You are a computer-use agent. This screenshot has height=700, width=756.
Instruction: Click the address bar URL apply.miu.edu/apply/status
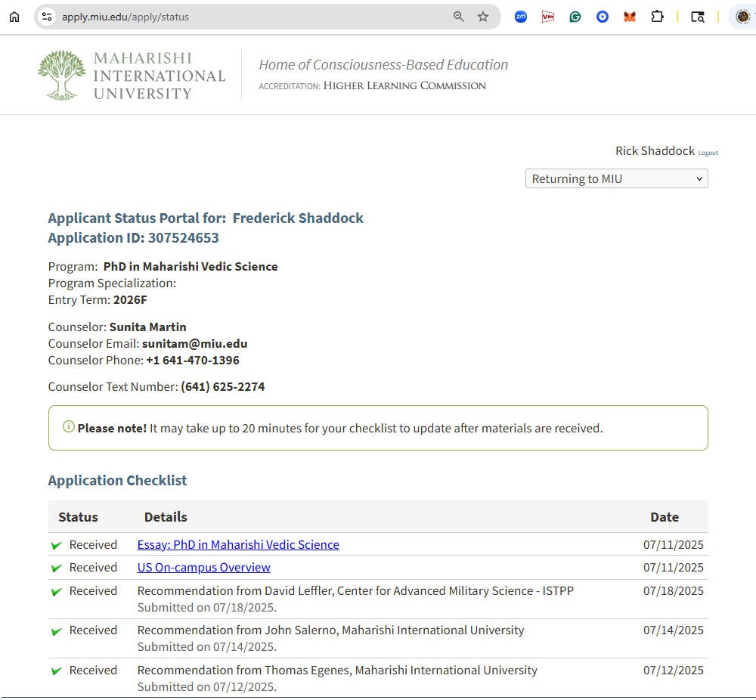coord(125,17)
